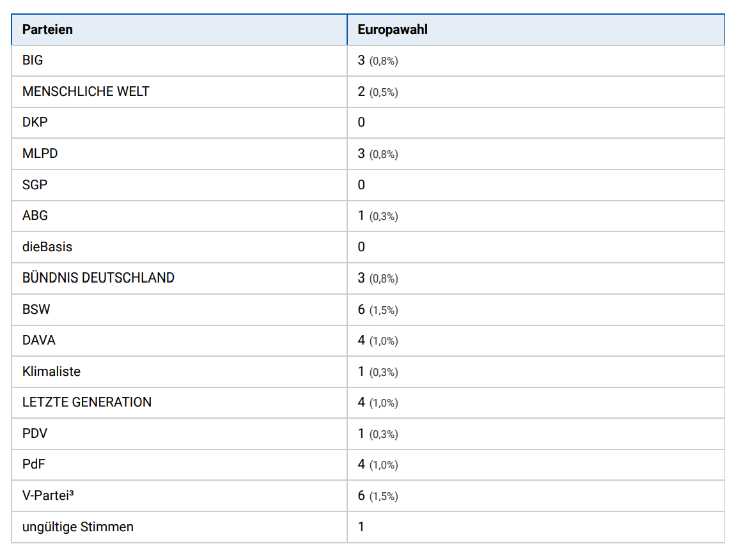Click the 0 value in the SGP row

tap(361, 185)
